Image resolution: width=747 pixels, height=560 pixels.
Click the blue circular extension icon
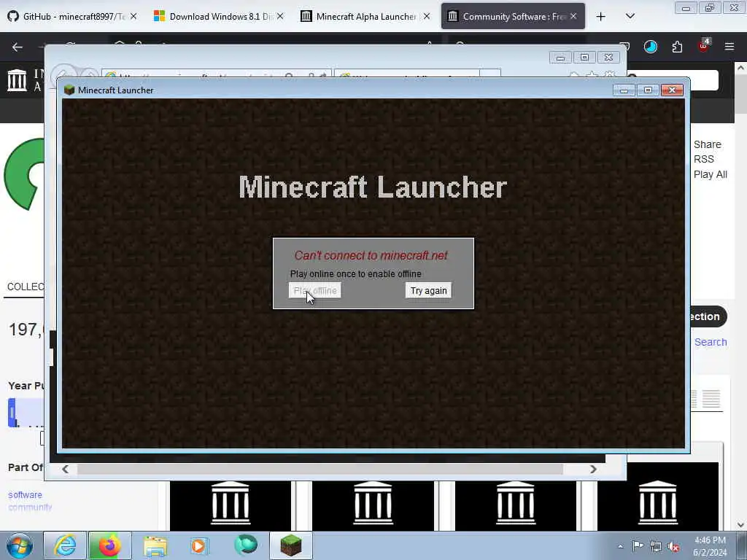[650, 47]
